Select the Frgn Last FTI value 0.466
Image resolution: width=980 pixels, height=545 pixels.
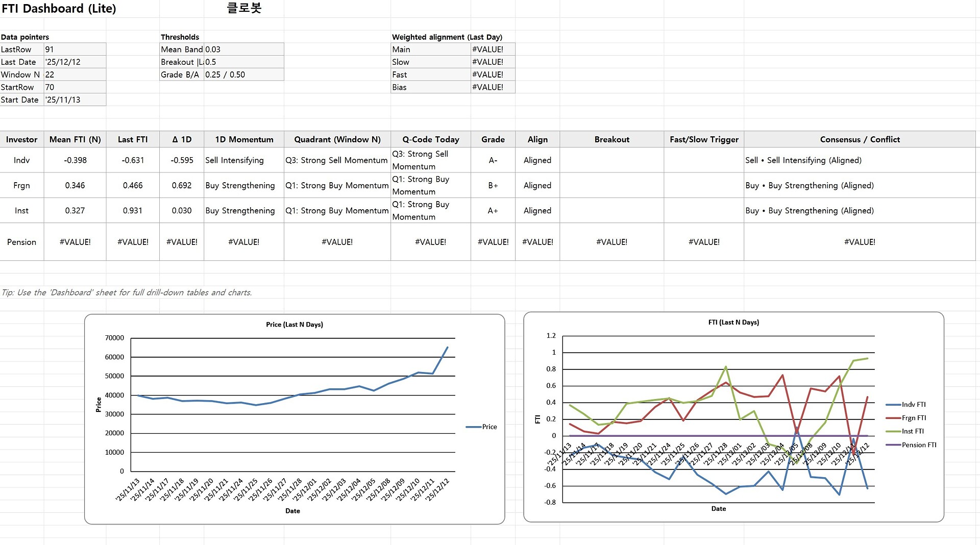[133, 185]
